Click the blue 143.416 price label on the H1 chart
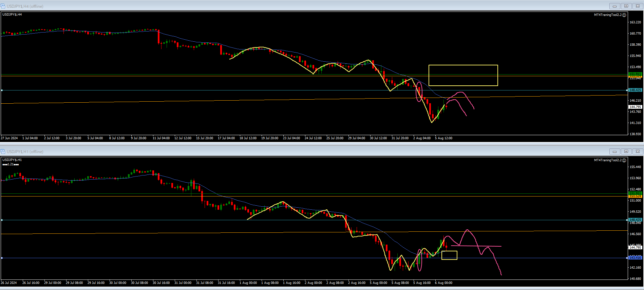Screen dimensions: 644x290 pyautogui.click(x=635, y=258)
